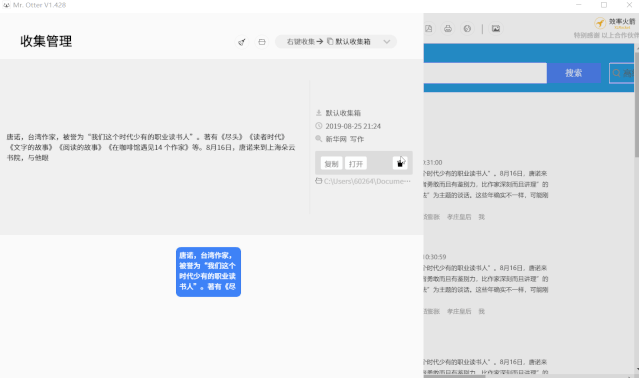
Task: Click the collected excerpt text starting 唐诺，台湾作家
Action: [x=151, y=147]
